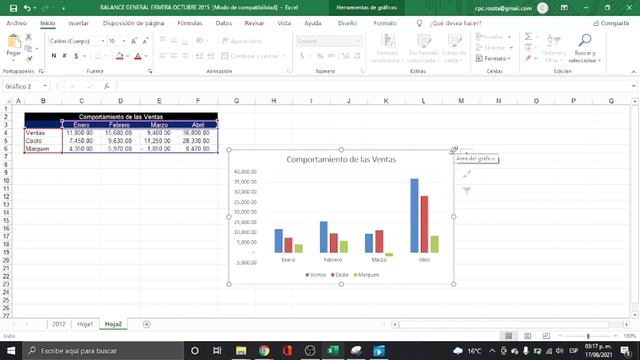
Task: Click the clear eraser icon in Edición
Action: (x=528, y=59)
